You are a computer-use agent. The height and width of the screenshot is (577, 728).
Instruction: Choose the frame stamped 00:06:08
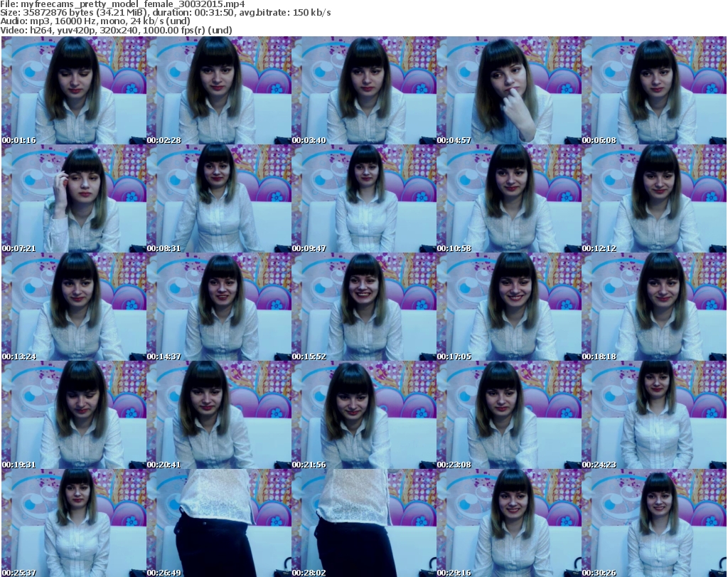tap(654, 90)
